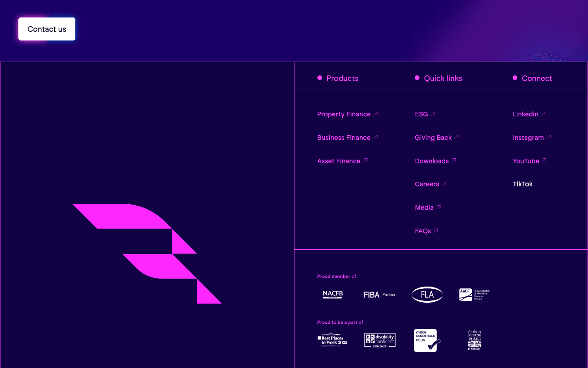Screen dimensions: 588x368
Task: Click the NACFB member logo
Action: 333,294
